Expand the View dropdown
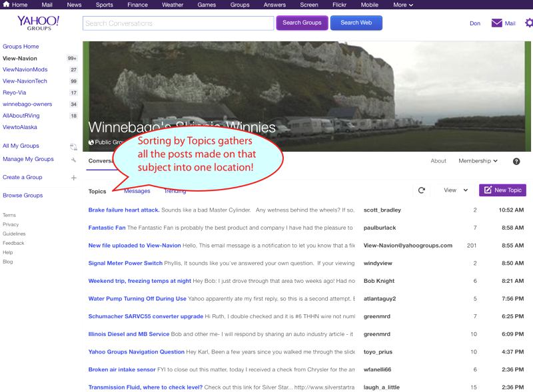The height and width of the screenshot is (392, 533). 456,190
